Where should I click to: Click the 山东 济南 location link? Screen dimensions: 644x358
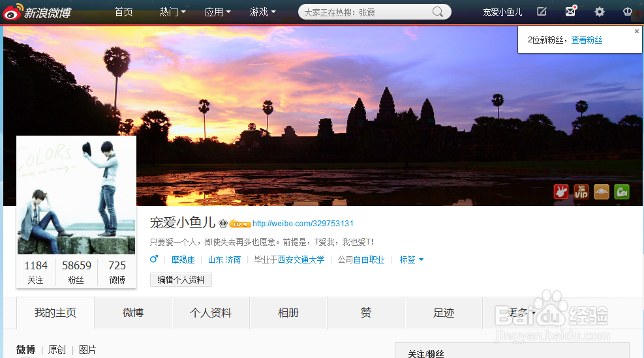click(x=224, y=260)
